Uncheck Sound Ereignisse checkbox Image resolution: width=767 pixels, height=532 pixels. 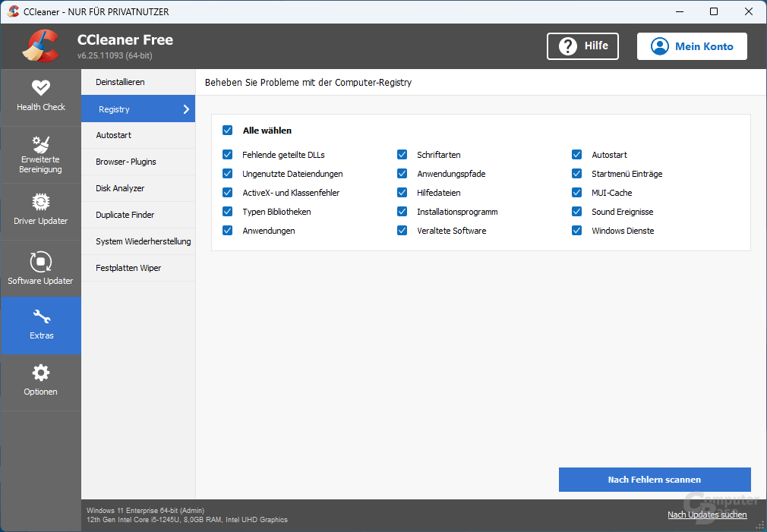576,212
